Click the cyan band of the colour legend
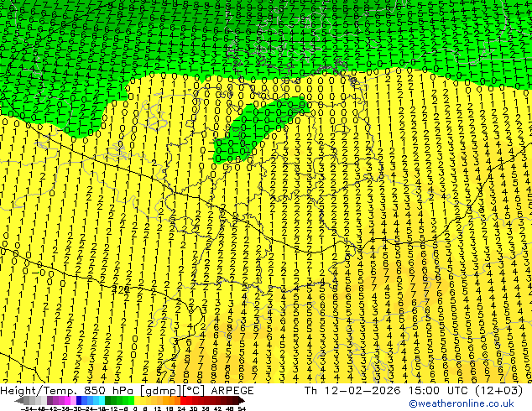532x411 pixels. pos(102,400)
